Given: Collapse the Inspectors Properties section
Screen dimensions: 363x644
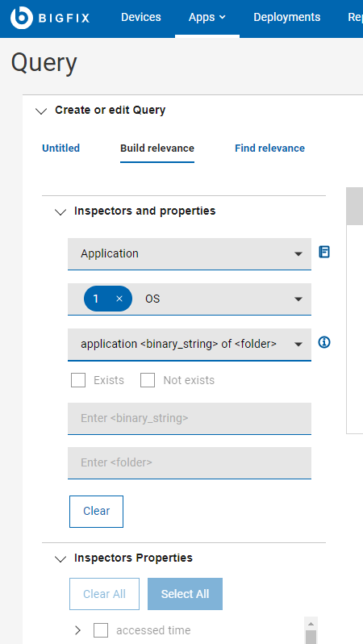Looking at the screenshot, I should pos(60,558).
